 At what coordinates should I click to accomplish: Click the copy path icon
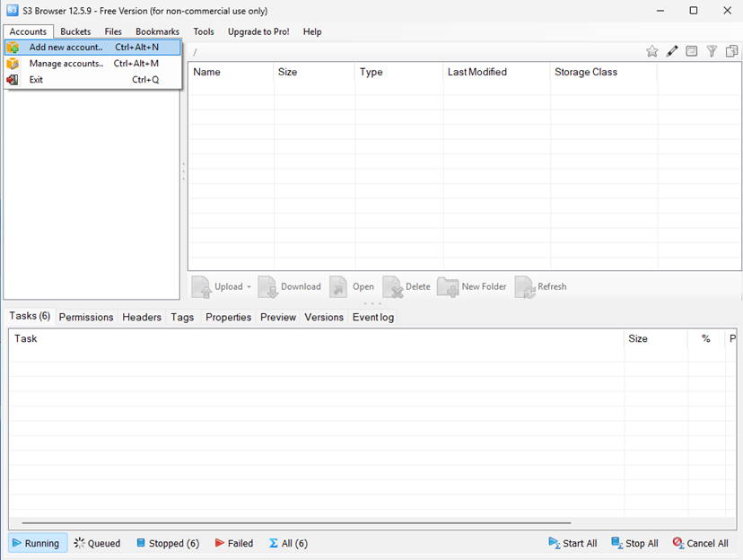[x=731, y=51]
